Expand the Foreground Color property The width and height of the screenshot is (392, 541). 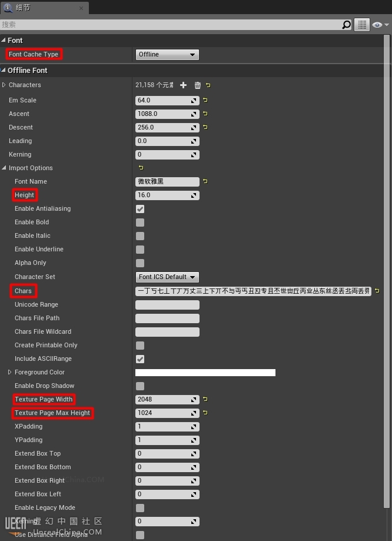9,372
